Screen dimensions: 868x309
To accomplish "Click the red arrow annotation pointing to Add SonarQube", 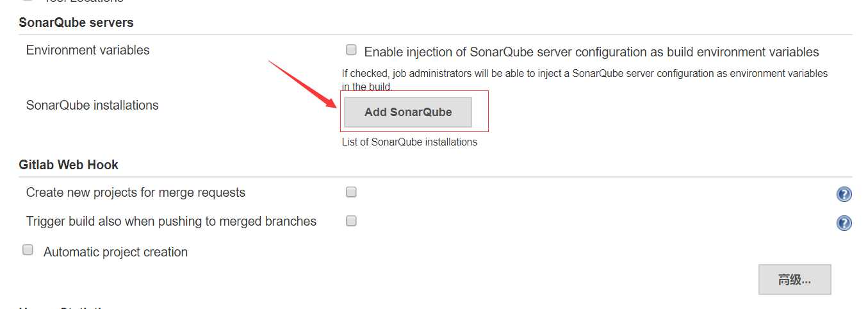I will (304, 84).
